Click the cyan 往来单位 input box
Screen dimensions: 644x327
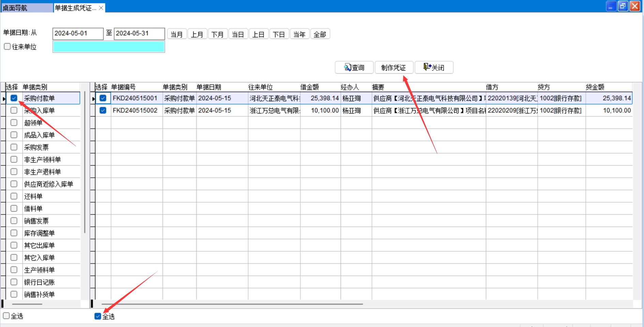(108, 47)
